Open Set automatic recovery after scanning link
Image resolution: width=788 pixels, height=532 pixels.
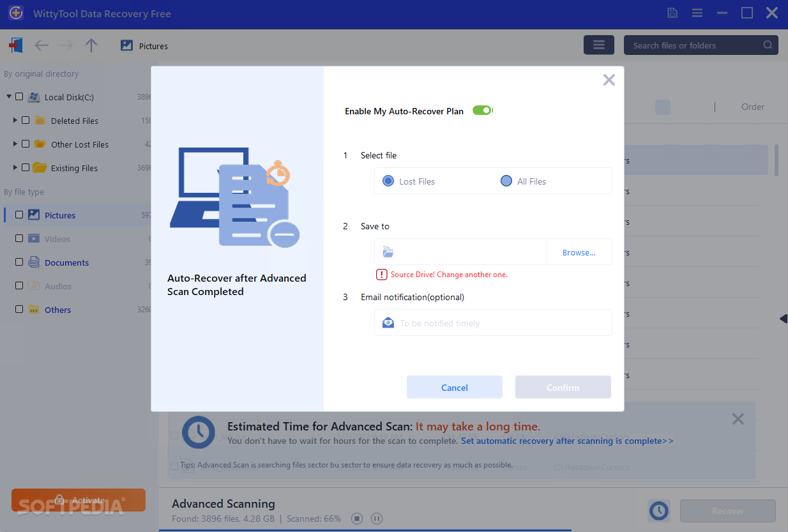pyautogui.click(x=567, y=441)
